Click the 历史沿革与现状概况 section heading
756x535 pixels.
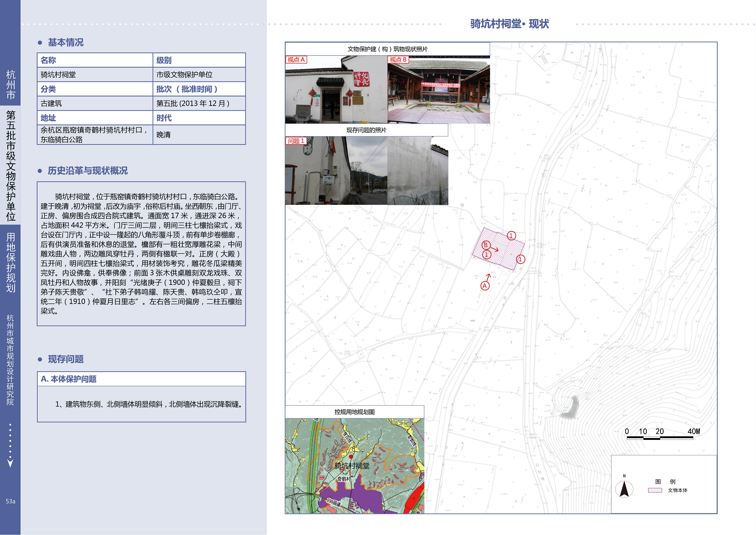87,171
